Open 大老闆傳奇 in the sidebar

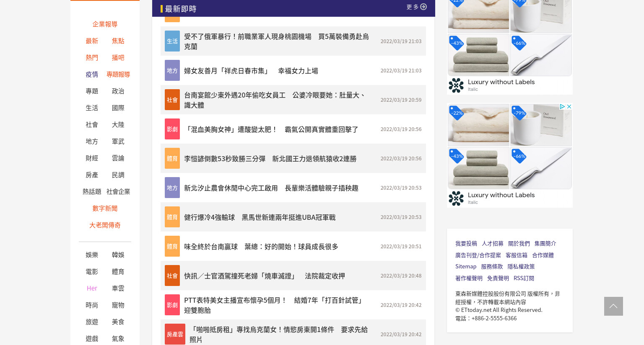pos(105,225)
